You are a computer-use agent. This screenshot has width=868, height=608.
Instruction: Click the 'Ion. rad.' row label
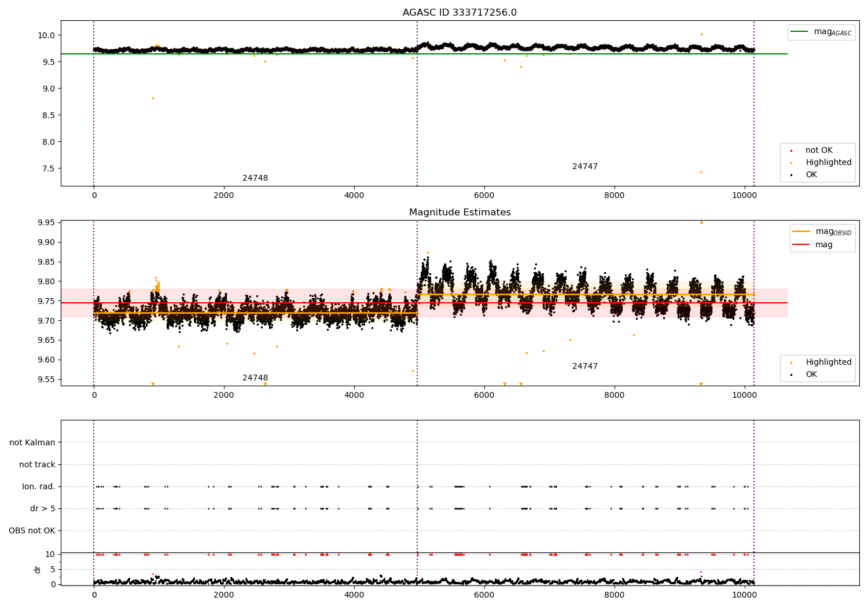[x=39, y=486]
